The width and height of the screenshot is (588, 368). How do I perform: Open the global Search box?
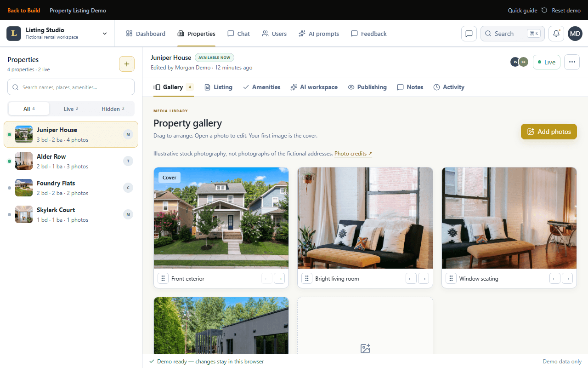tap(513, 34)
